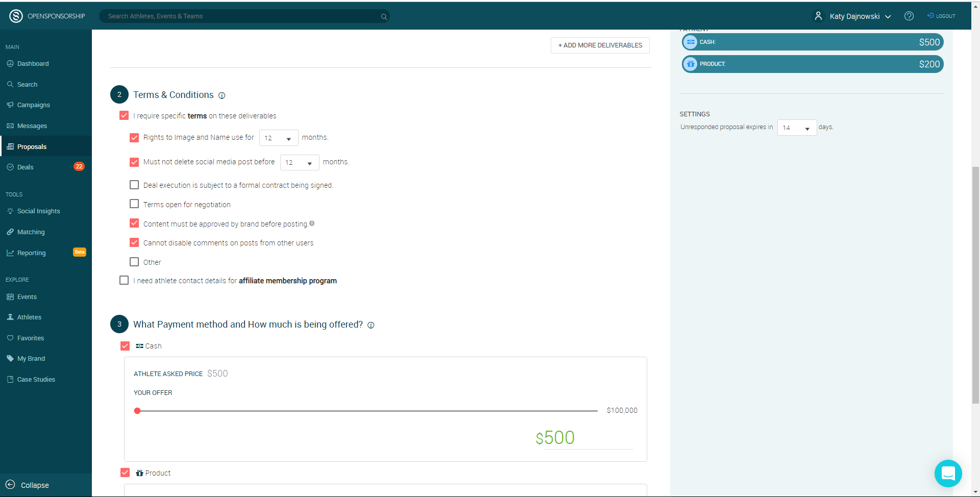Viewport: 980px width, 497px height.
Task: Open Dashboard from sidebar
Action: coord(46,64)
